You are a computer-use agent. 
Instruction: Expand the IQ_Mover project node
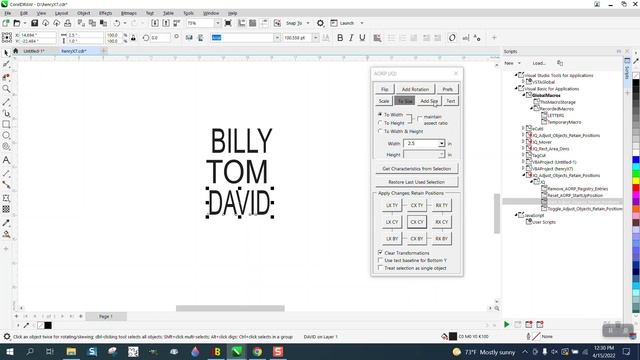click(523, 142)
